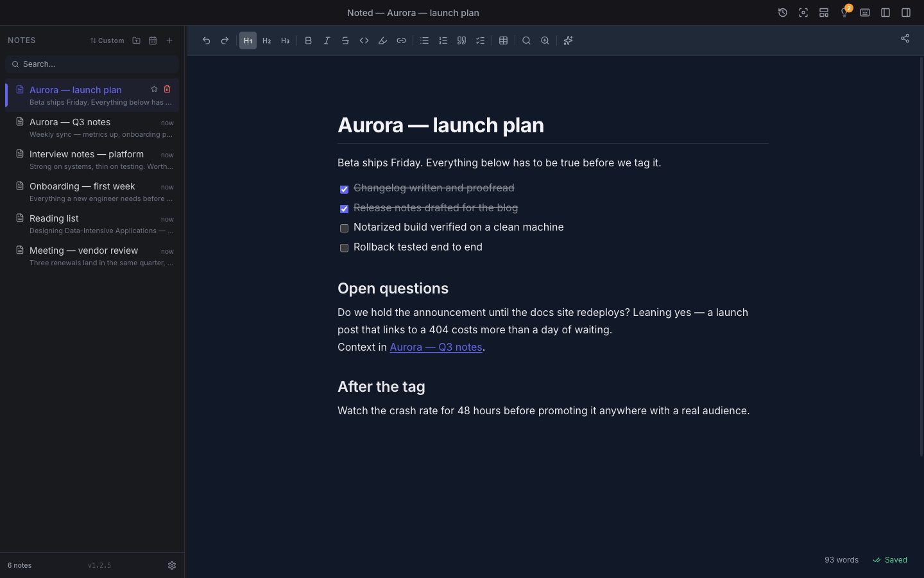924x578 pixels.
Task: Open the daily note calendar
Action: (153, 40)
